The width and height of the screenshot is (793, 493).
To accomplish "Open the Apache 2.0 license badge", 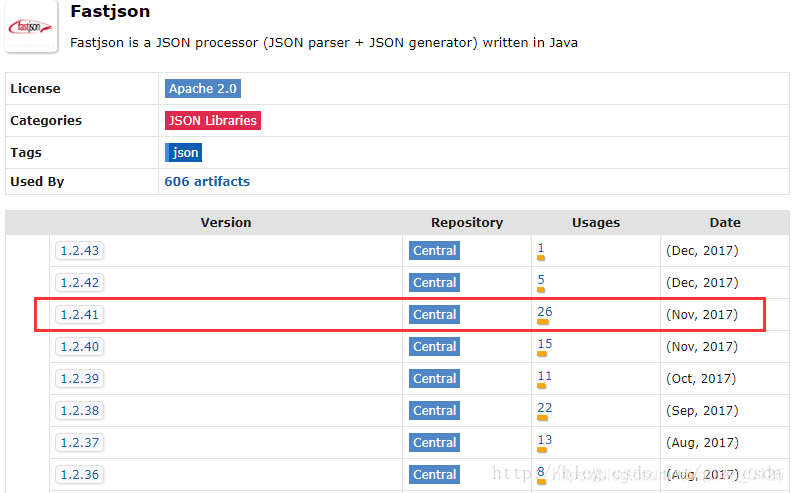I will tap(202, 88).
